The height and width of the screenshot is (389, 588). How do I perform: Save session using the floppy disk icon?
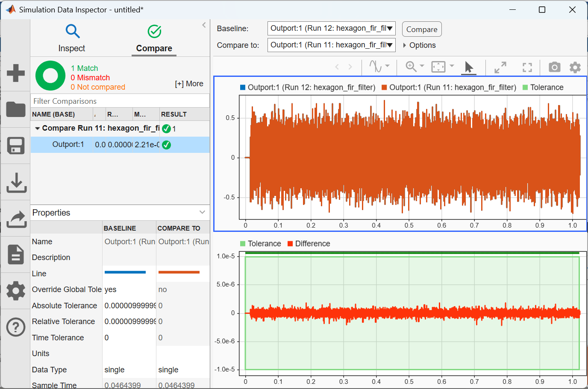(16, 146)
